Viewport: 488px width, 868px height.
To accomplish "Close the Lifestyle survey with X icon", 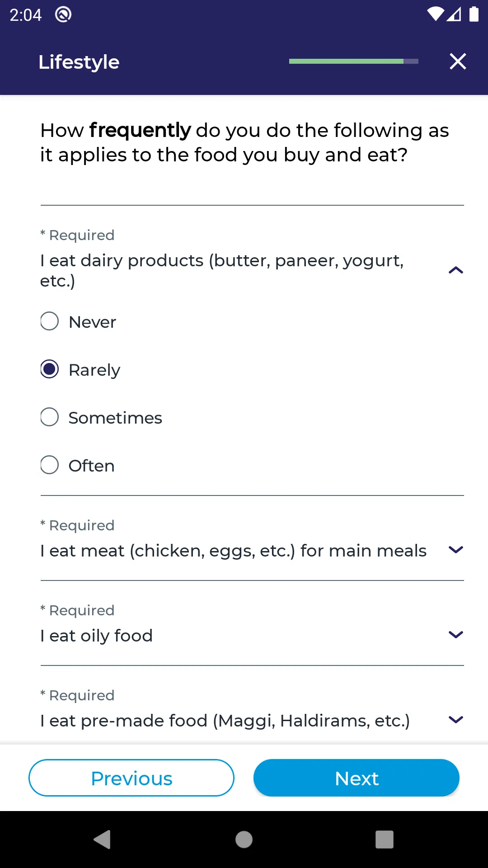I will click(458, 61).
